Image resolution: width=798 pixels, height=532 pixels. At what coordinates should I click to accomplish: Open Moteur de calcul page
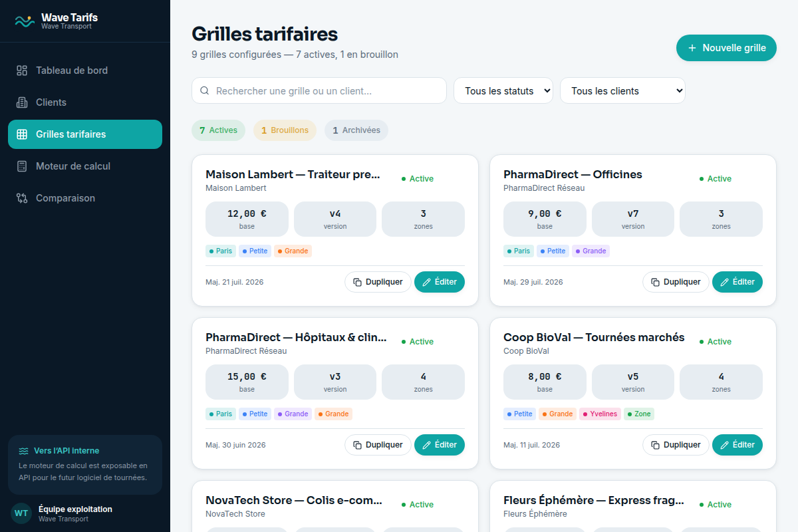click(x=85, y=166)
